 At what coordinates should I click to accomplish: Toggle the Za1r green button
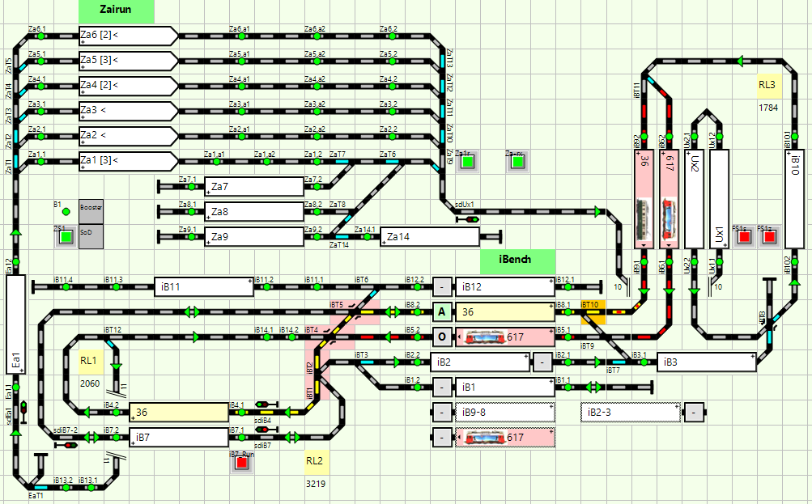pos(466,162)
